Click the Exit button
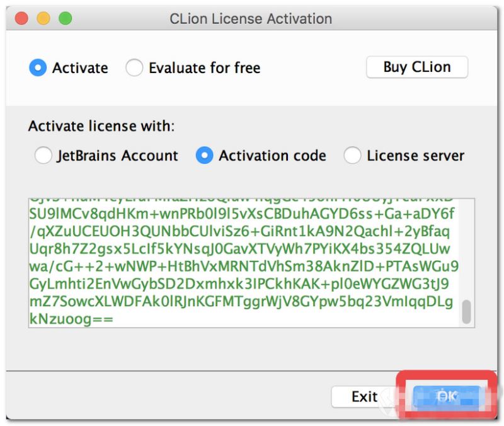The image size is (504, 426). (364, 397)
